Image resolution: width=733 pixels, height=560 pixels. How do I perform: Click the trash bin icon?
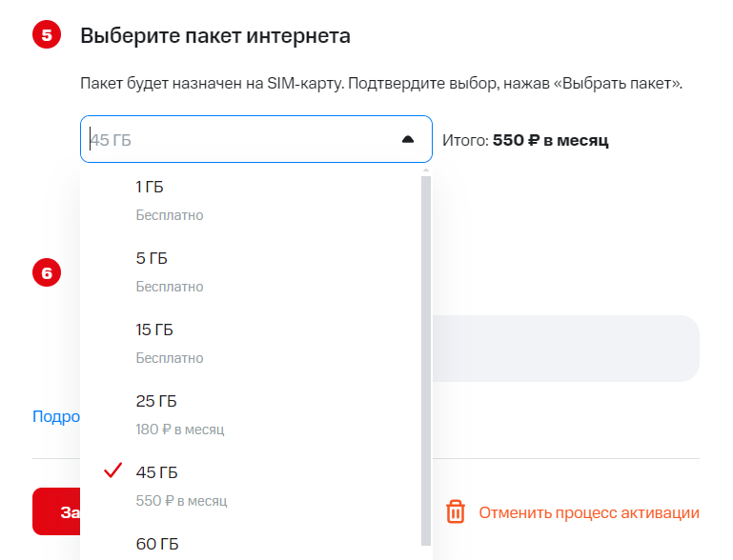pos(456,512)
